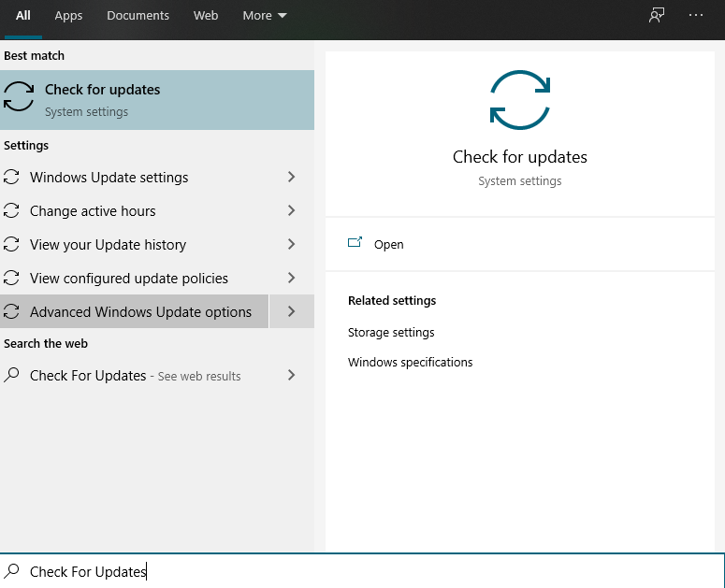
Task: Expand View your Update history arrow
Action: (291, 244)
